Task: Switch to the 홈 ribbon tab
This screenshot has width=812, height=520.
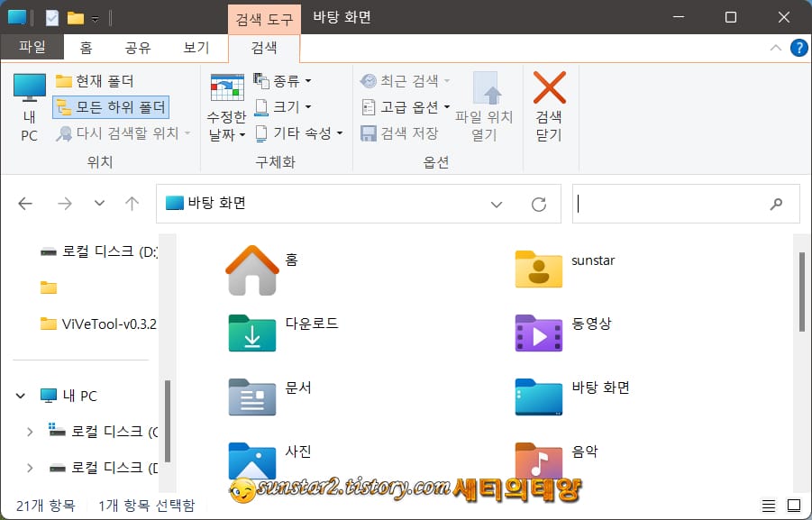Action: point(84,48)
